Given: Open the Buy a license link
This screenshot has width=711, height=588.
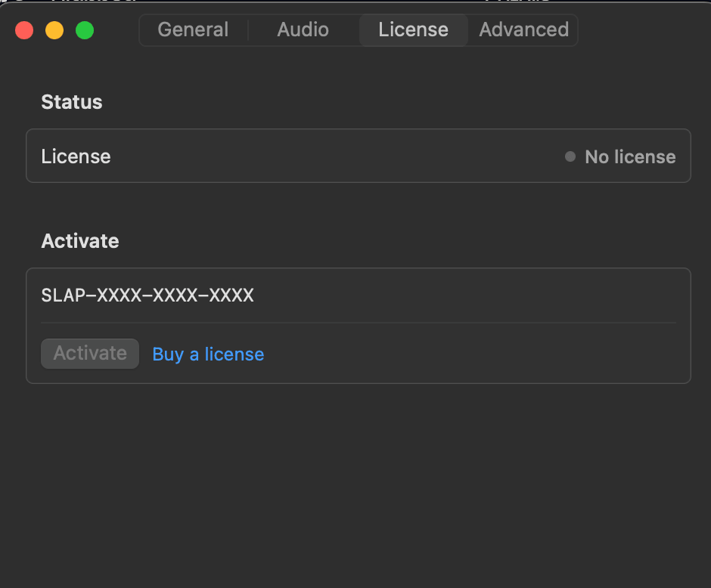Looking at the screenshot, I should 207,354.
